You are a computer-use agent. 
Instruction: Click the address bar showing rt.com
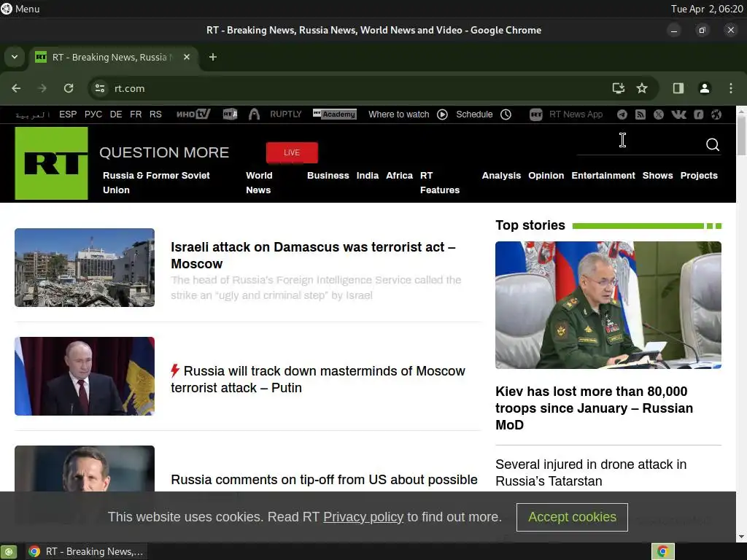tap(352, 88)
